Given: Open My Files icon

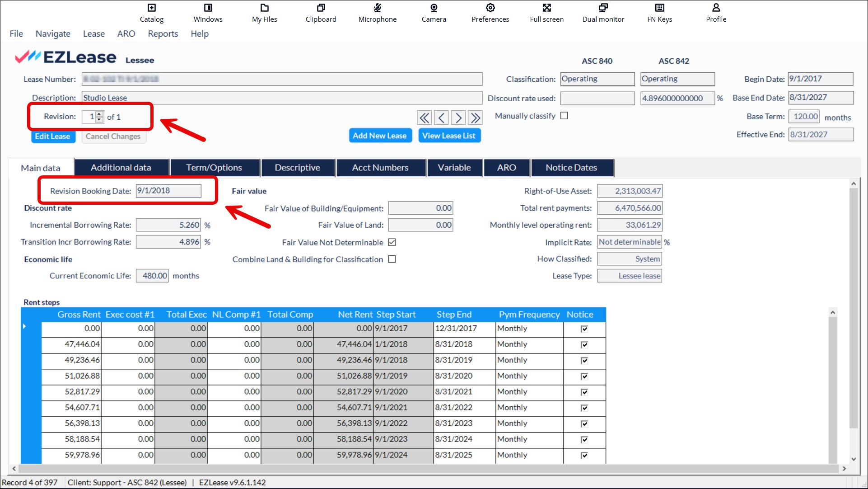Looking at the screenshot, I should [265, 13].
